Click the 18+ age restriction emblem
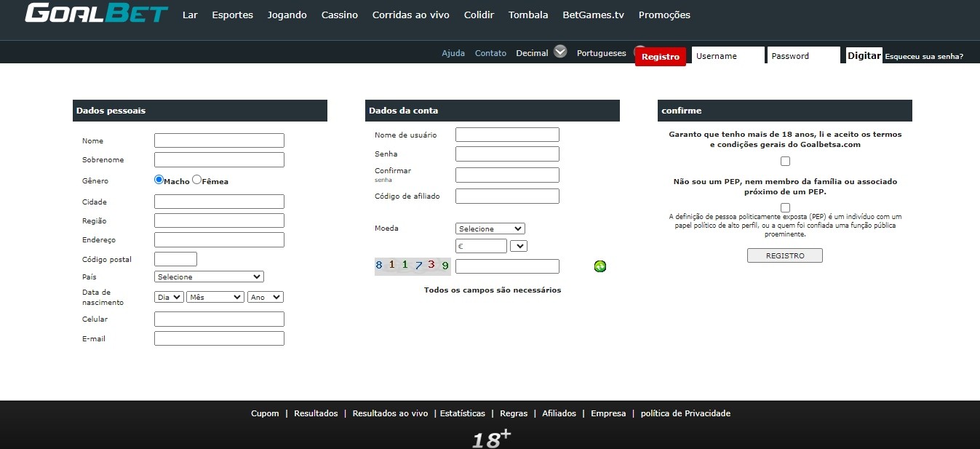980x449 pixels. click(x=490, y=437)
